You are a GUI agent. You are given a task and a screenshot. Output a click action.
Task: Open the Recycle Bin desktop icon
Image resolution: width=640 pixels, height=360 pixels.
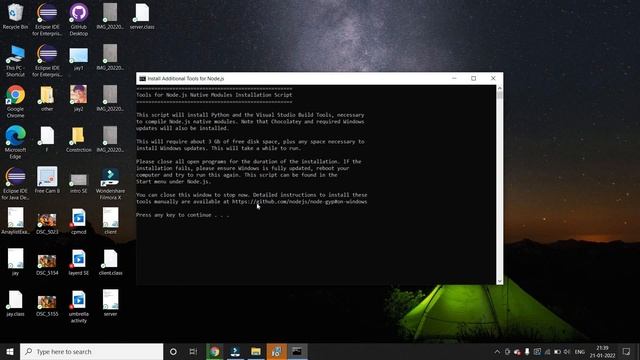15,16
